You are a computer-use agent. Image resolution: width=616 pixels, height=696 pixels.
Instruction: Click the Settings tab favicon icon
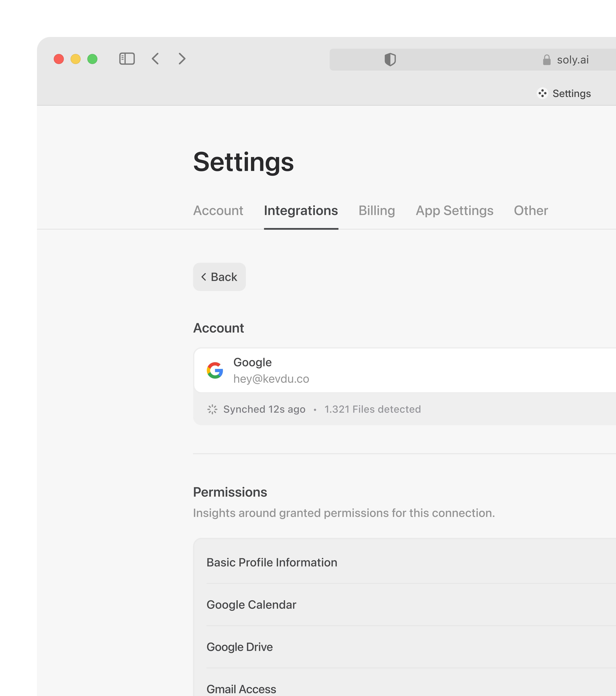tap(542, 93)
